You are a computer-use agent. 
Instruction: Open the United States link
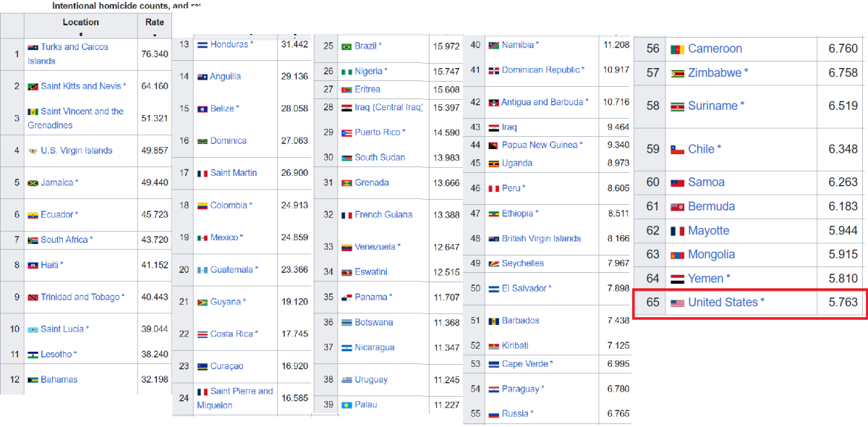point(722,303)
